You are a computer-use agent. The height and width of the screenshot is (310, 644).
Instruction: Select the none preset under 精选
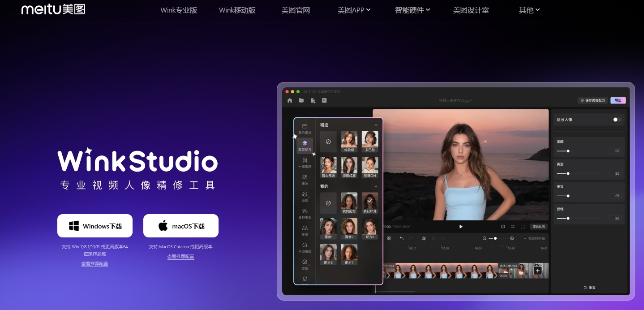328,142
